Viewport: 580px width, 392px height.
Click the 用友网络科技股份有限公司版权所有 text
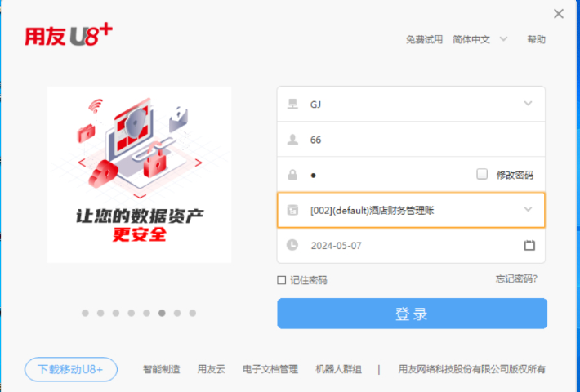point(471,369)
